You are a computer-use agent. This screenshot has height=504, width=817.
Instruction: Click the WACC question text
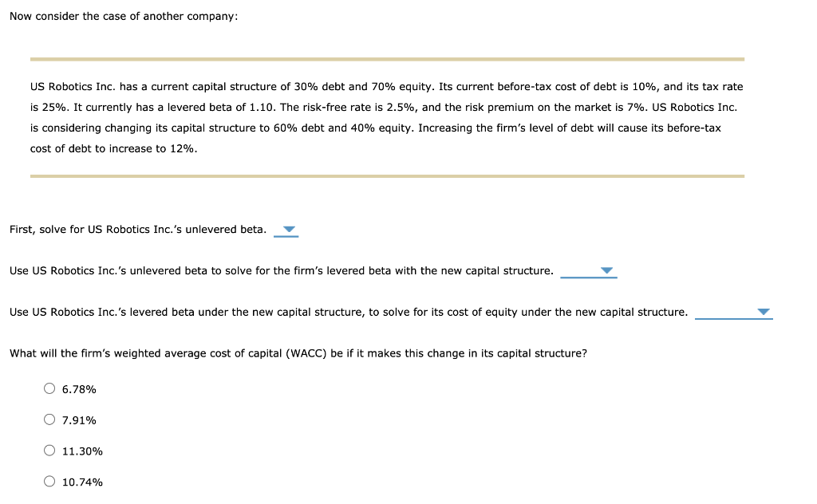298,352
